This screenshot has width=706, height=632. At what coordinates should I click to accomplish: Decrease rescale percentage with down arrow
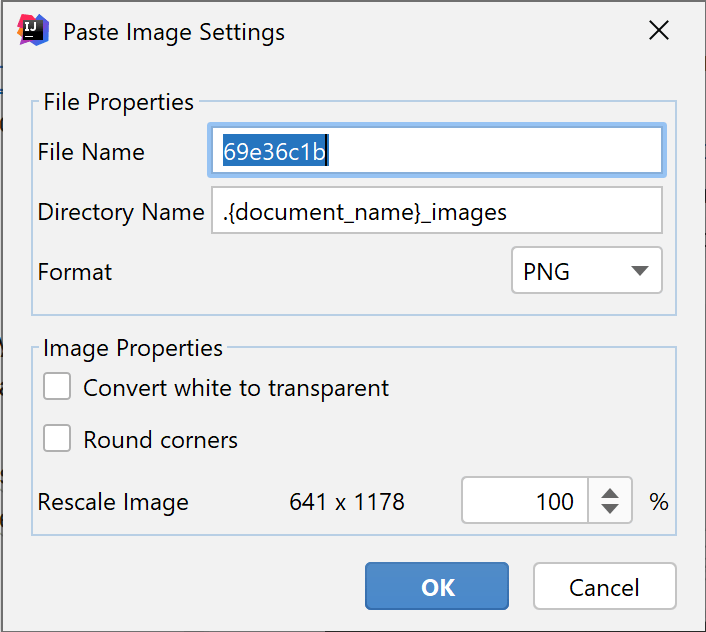(x=610, y=509)
